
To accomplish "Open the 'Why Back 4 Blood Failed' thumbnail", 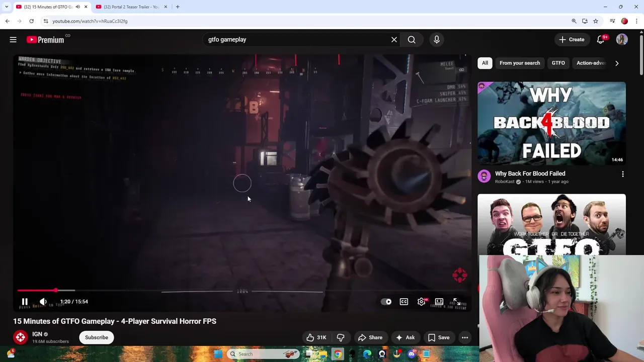I will coord(551,124).
